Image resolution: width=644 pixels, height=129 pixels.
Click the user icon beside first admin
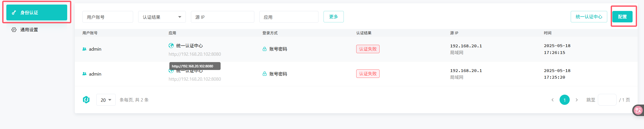[x=84, y=49]
